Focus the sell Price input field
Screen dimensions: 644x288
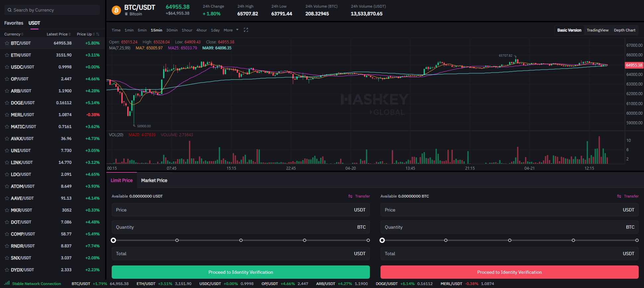click(x=509, y=210)
